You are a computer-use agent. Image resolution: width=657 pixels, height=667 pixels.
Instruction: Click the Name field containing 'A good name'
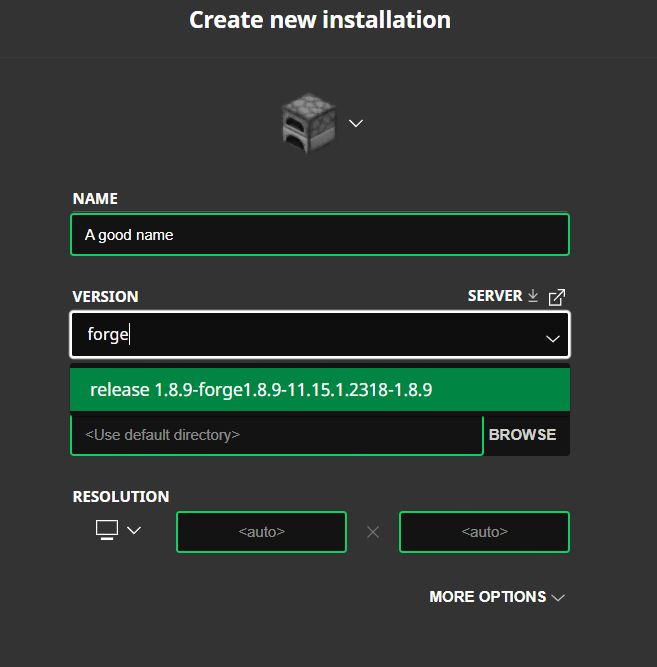coord(320,235)
